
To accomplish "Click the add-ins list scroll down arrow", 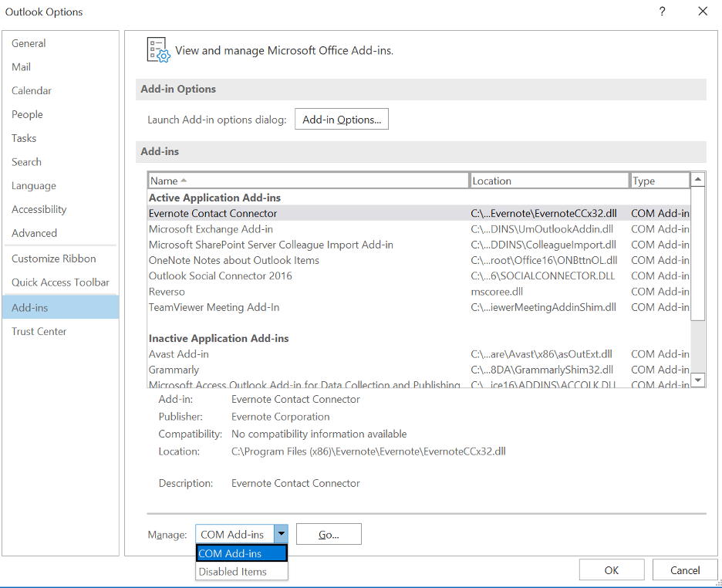I will 698,380.
